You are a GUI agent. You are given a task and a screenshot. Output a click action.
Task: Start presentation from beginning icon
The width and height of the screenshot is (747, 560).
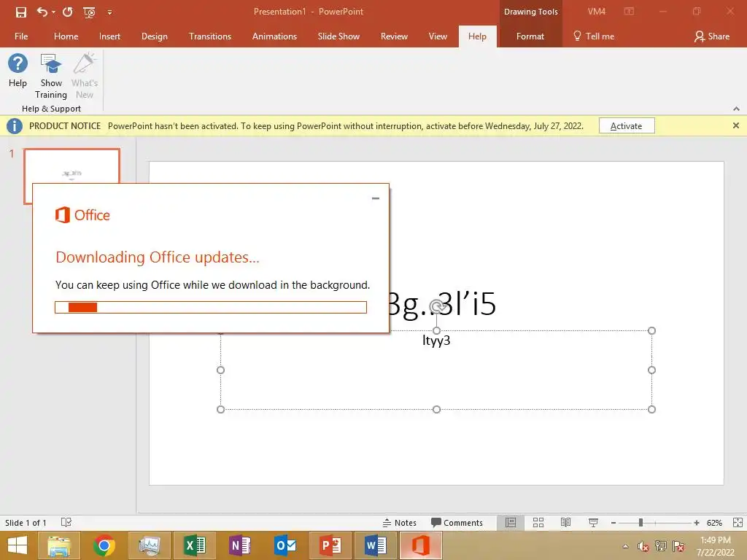(x=89, y=12)
